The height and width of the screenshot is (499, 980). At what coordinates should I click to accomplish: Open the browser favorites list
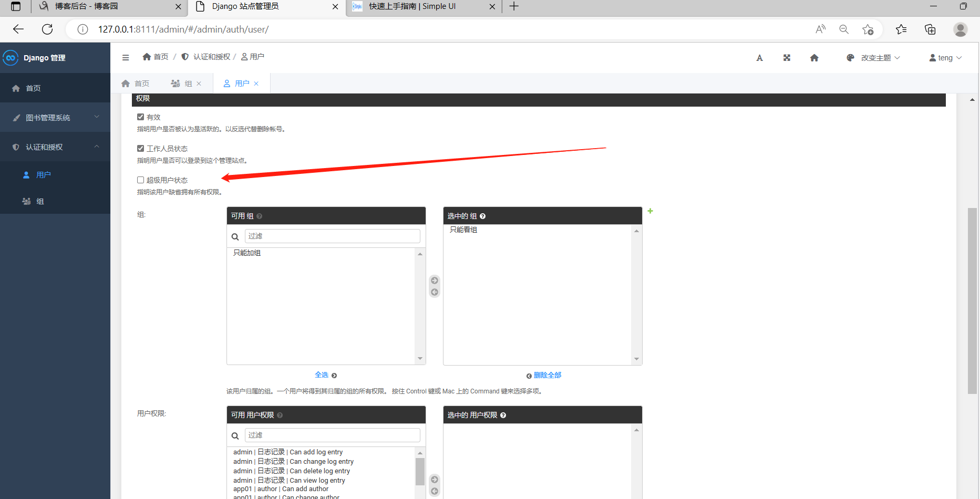(x=901, y=29)
